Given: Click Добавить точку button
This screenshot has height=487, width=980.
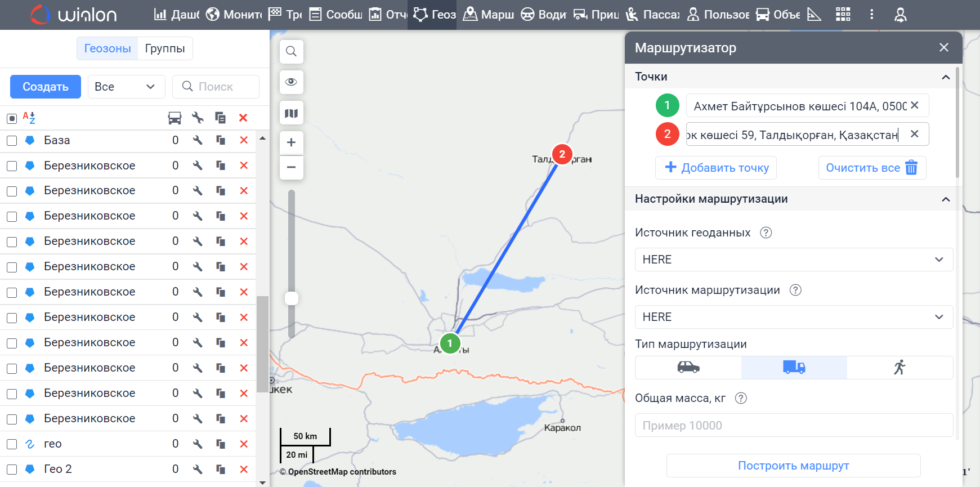Looking at the screenshot, I should pyautogui.click(x=716, y=168).
